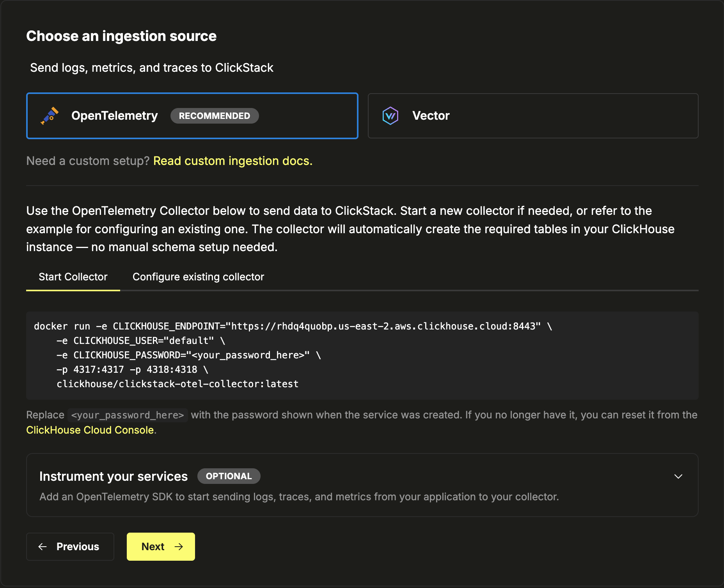
Task: Click the clickhouse/clickstack-otel-collector:latest image name
Action: point(177,384)
